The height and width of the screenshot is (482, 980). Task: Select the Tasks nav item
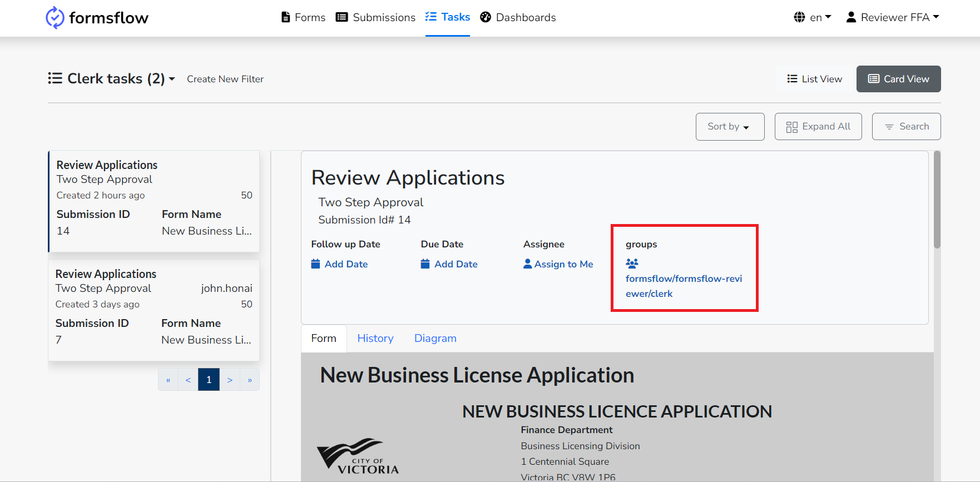448,17
